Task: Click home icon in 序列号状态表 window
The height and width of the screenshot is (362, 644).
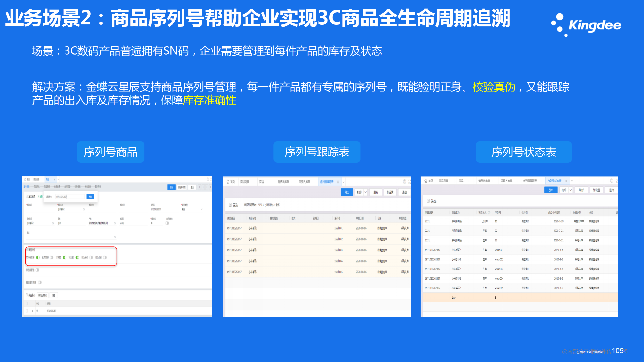Action: pyautogui.click(x=426, y=181)
